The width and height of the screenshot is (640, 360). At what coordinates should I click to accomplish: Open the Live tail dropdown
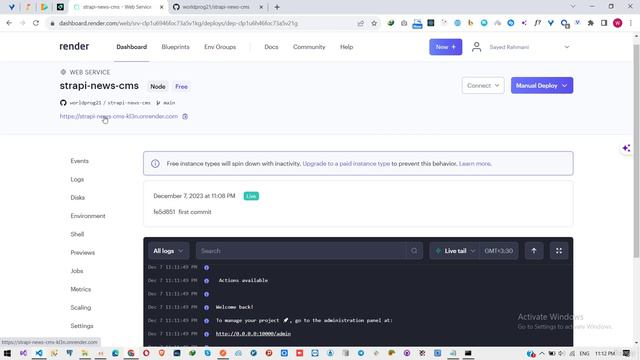pos(455,251)
